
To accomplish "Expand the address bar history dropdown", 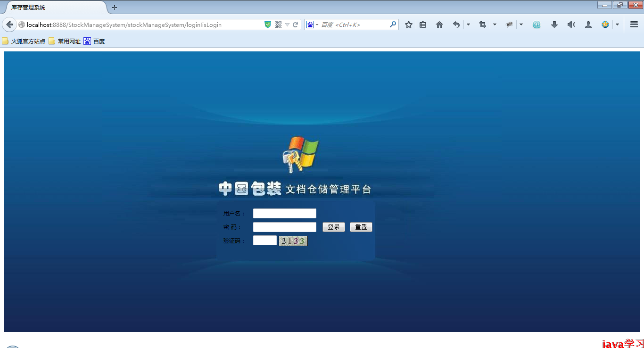I will click(287, 25).
